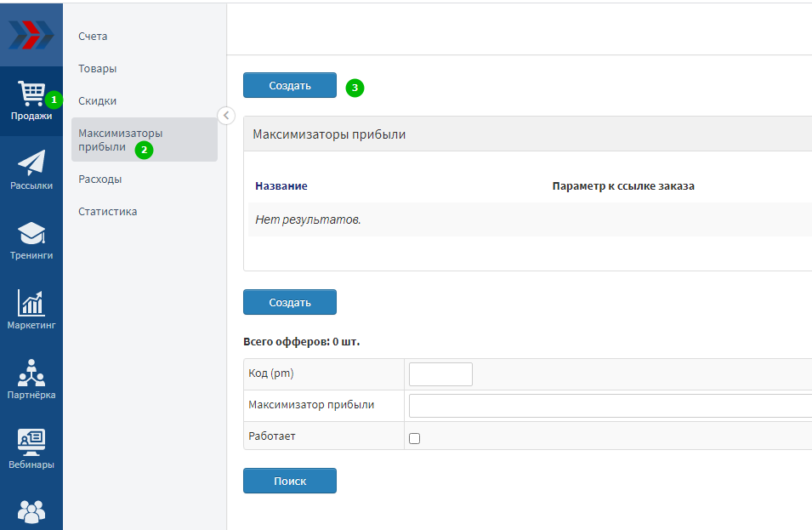Open Партнёрка affiliate network section
The width and height of the screenshot is (812, 530).
point(31,379)
